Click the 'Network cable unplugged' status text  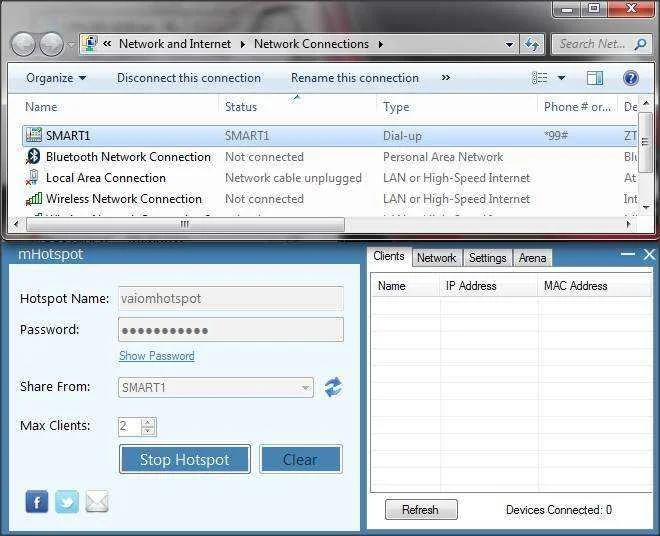coord(293,178)
